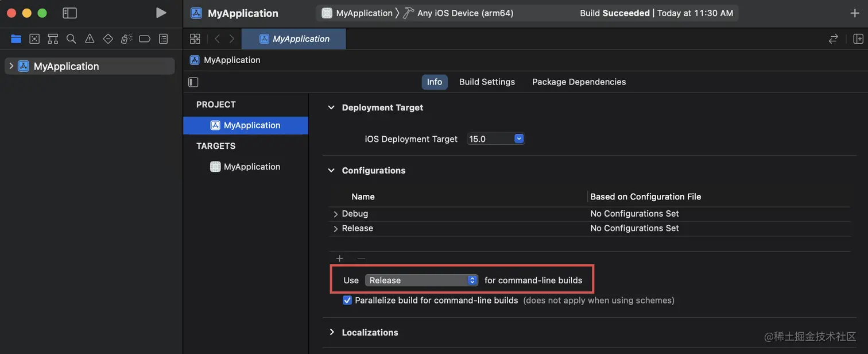This screenshot has height=354, width=868.
Task: Expand MyApplication in project navigator
Action: (x=11, y=66)
